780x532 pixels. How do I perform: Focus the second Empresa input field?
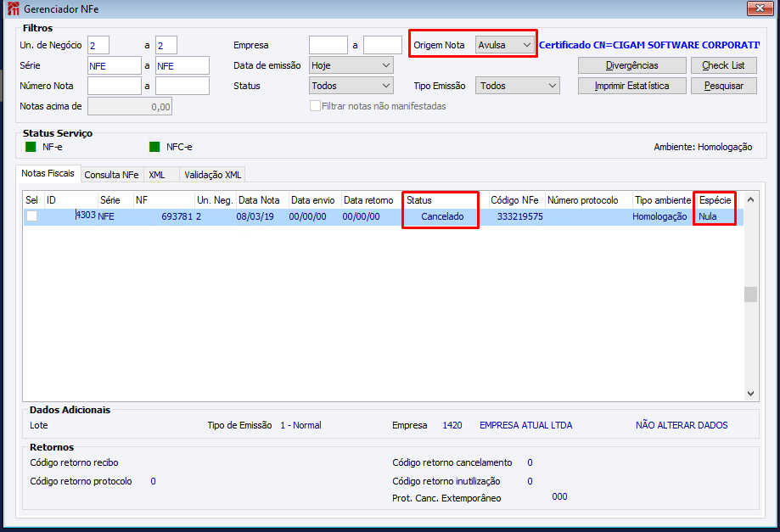383,45
